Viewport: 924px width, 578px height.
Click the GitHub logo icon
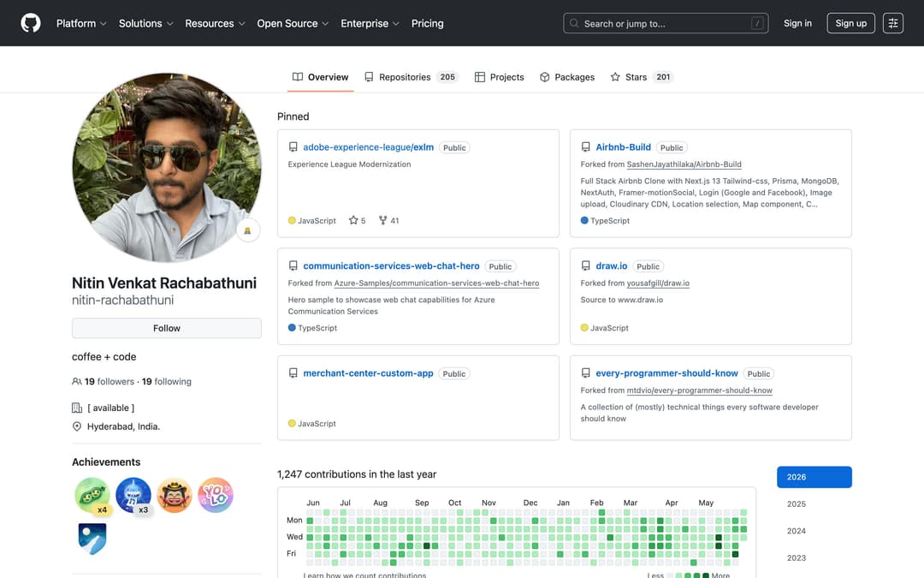(31, 23)
